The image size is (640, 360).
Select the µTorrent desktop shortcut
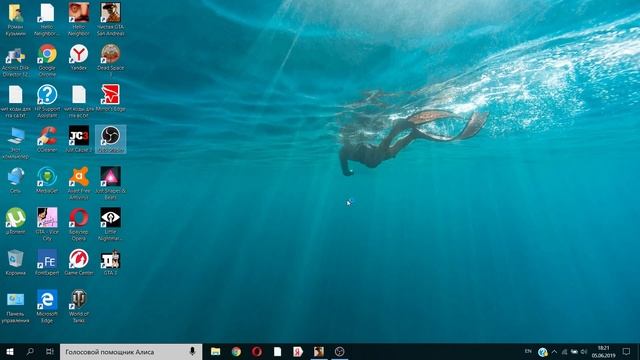[x=16, y=221]
